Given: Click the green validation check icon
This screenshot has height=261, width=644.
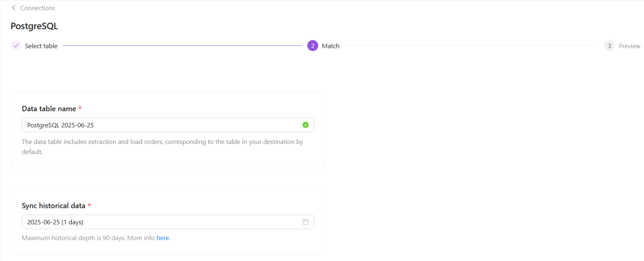Looking at the screenshot, I should [306, 125].
